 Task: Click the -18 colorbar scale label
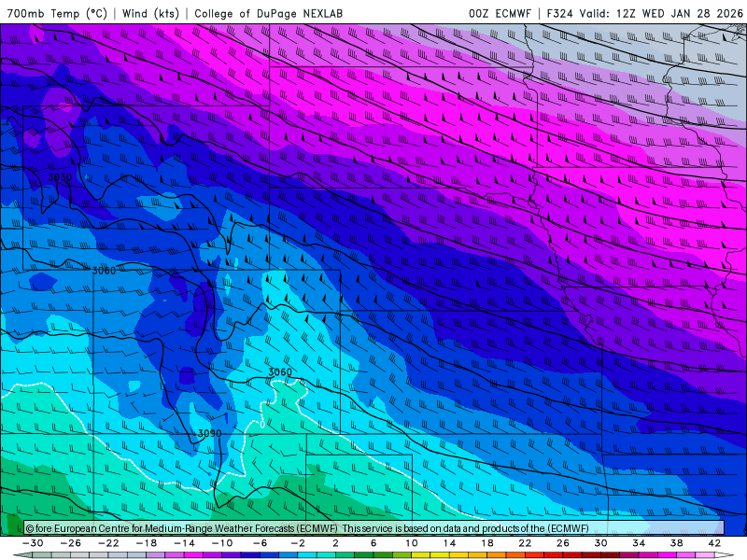pyautogui.click(x=147, y=543)
